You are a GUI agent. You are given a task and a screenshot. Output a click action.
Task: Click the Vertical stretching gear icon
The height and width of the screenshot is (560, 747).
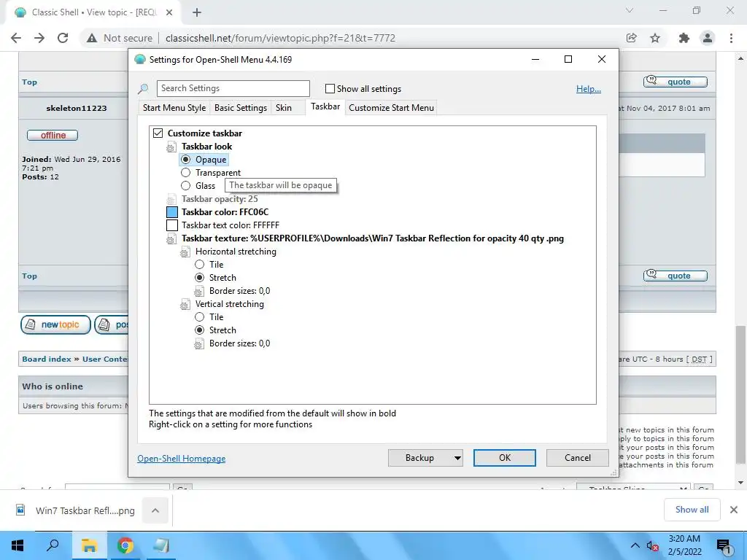coord(185,304)
